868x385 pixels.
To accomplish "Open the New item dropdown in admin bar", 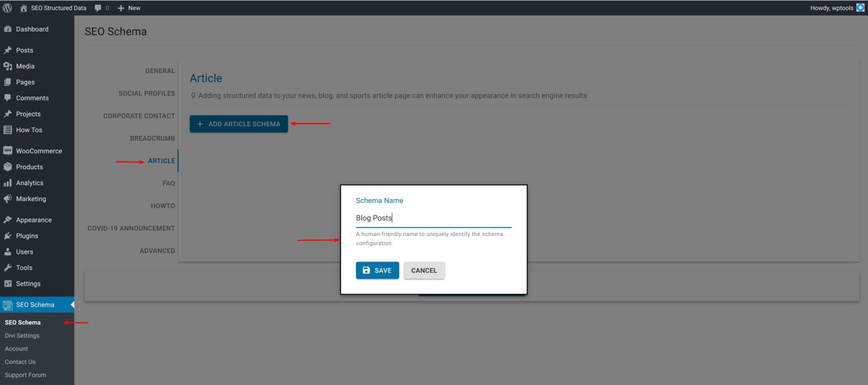I will [x=129, y=8].
